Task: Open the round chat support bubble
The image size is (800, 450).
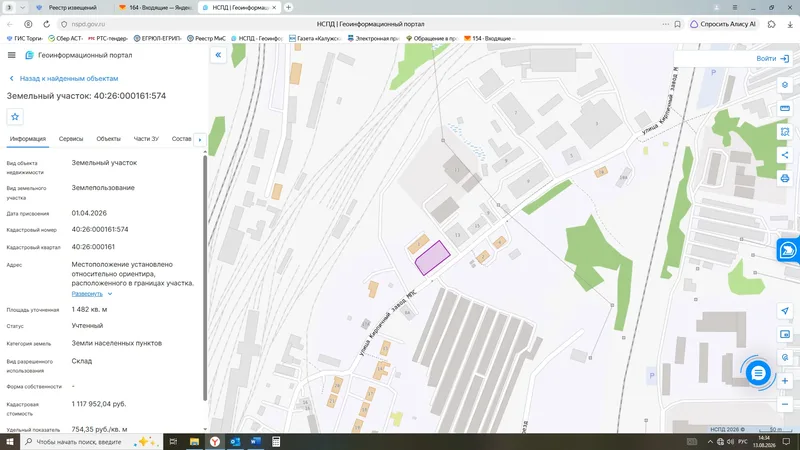Action: coord(758,373)
